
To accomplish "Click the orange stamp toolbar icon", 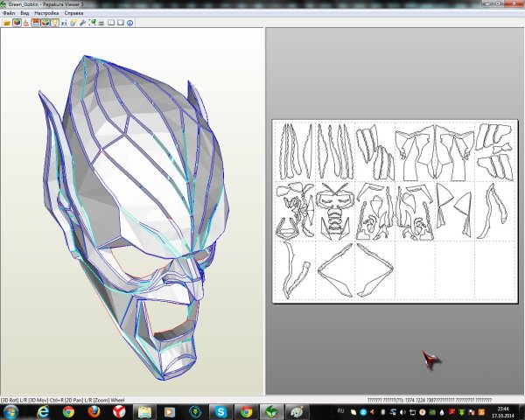I will point(25,23).
